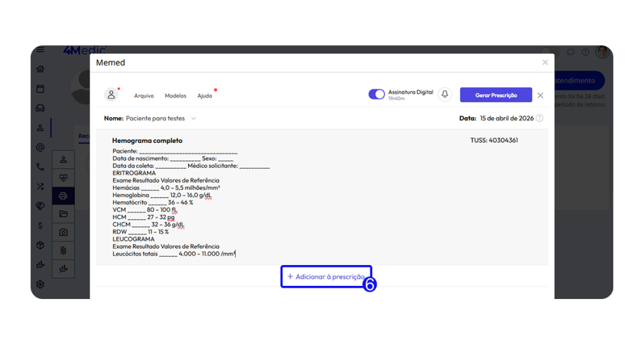Click the Gerar Prescrição button
The height and width of the screenshot is (345, 644).
(x=496, y=95)
